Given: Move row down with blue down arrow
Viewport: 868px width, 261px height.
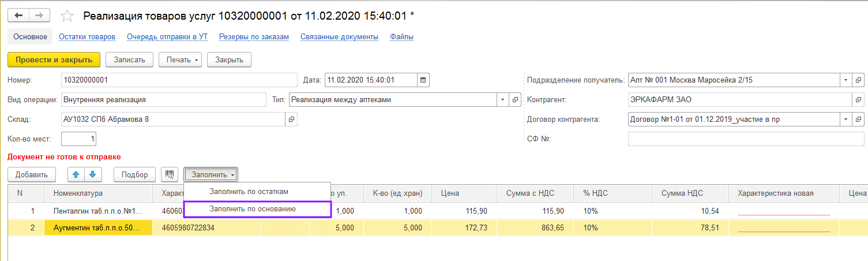Looking at the screenshot, I should pyautogui.click(x=93, y=174).
